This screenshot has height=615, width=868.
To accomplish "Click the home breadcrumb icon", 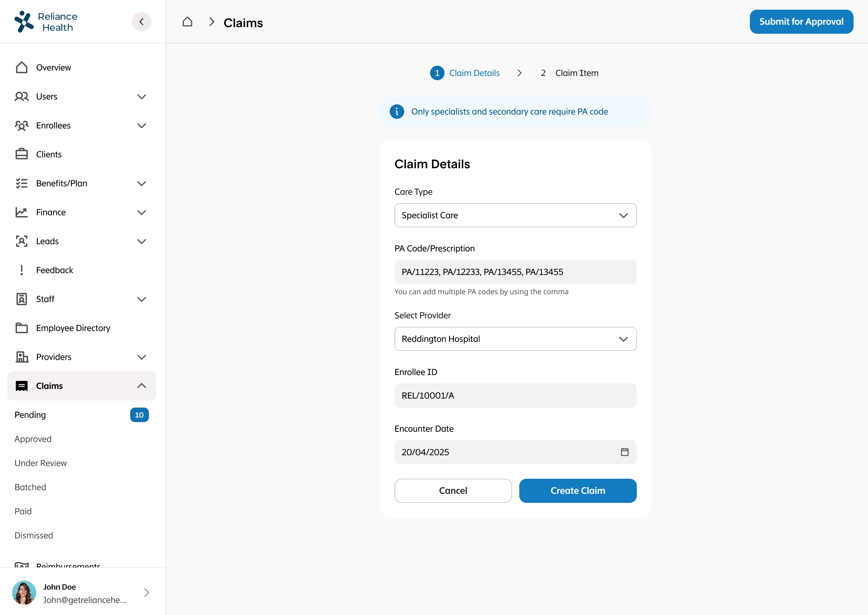I will tap(187, 22).
